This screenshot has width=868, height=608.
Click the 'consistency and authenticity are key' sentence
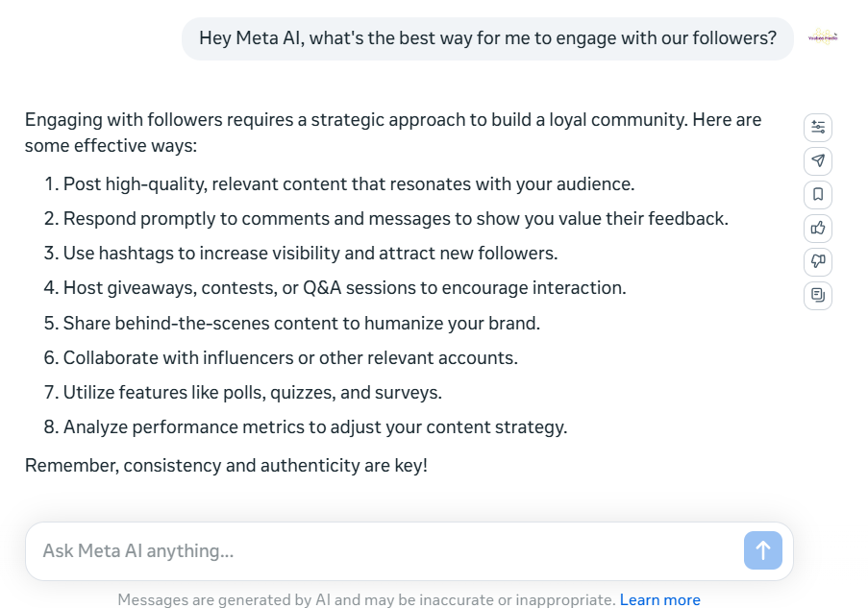pyautogui.click(x=226, y=466)
